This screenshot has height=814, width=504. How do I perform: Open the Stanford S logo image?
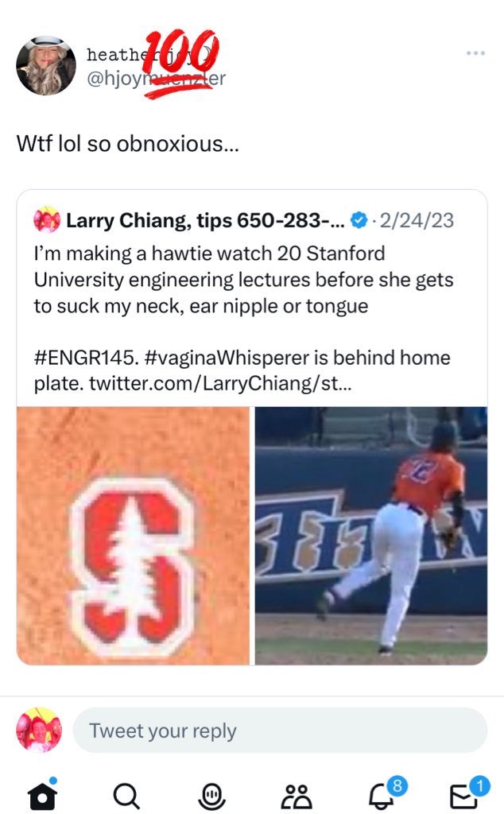point(134,535)
